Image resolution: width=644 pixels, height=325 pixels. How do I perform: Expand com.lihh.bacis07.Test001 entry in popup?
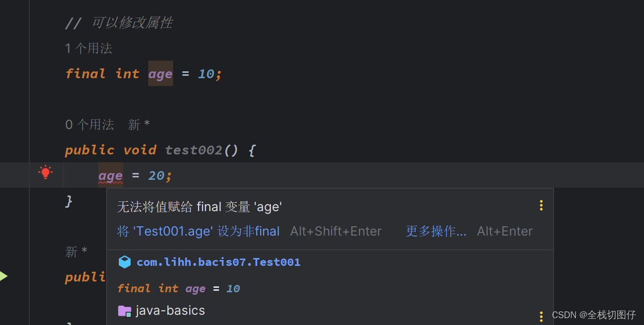point(219,261)
